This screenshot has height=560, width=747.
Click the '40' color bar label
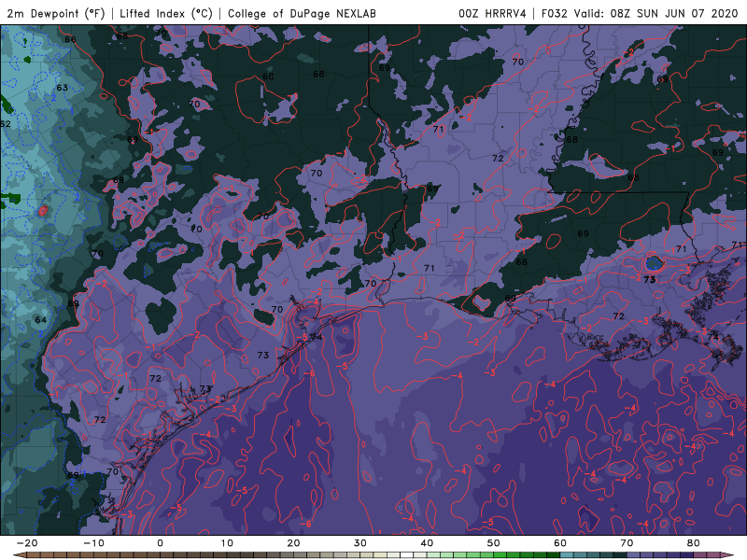[427, 543]
